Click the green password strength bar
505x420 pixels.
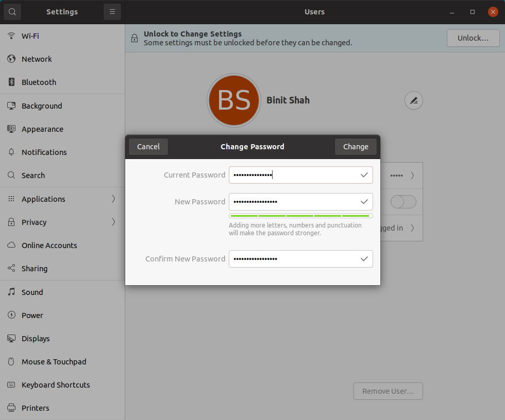(x=301, y=216)
